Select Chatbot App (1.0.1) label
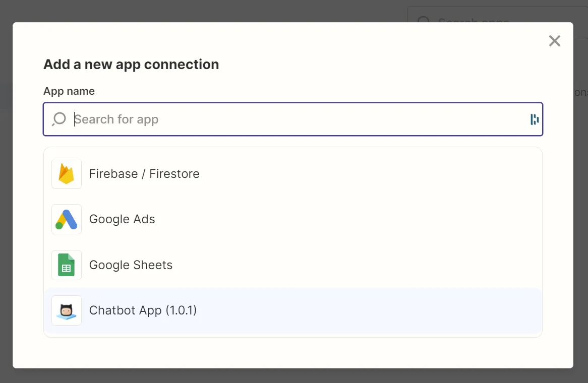Screen dimensions: 588x383 pos(143,310)
